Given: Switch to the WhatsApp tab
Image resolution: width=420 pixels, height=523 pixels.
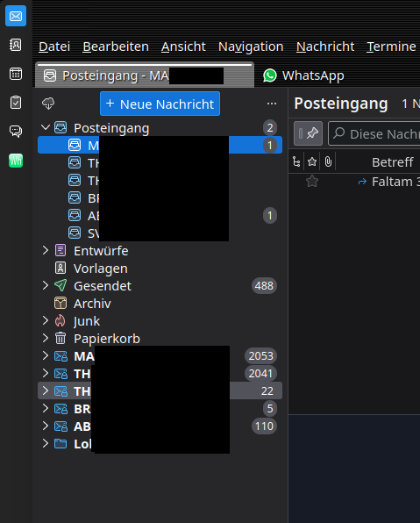Looking at the screenshot, I should click(x=303, y=75).
